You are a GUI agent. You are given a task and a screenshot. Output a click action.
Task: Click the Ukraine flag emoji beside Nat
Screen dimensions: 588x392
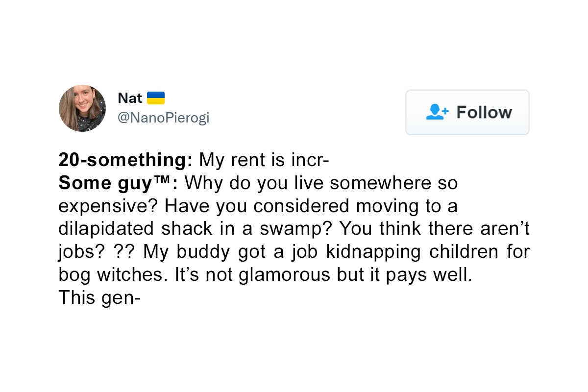tap(156, 98)
